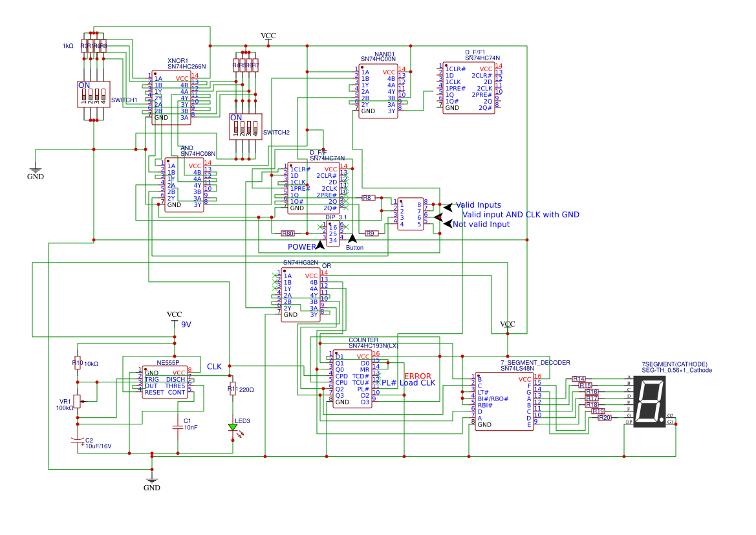This screenshot has height=535, width=756.
Task: Select the "Valid input AND CLK with GND" note
Action: pyautogui.click(x=521, y=215)
